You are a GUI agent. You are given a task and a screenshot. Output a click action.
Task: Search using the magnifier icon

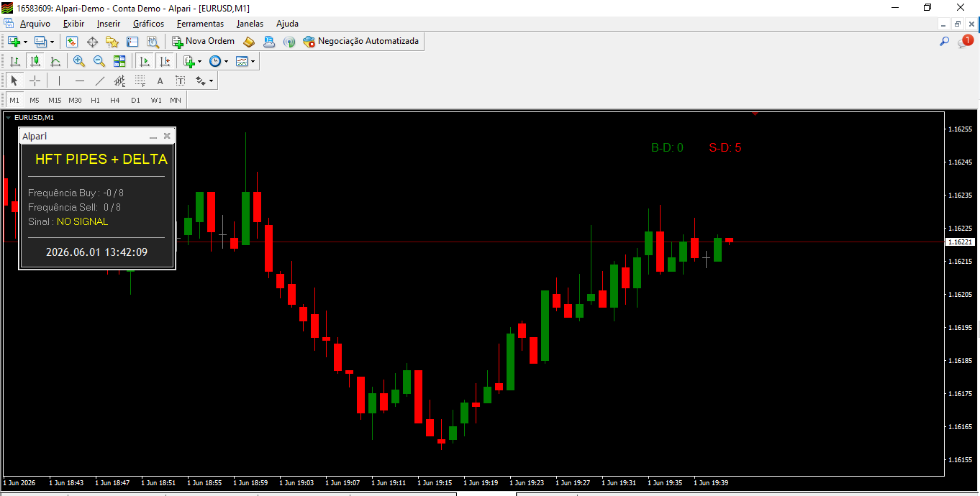[x=945, y=42]
